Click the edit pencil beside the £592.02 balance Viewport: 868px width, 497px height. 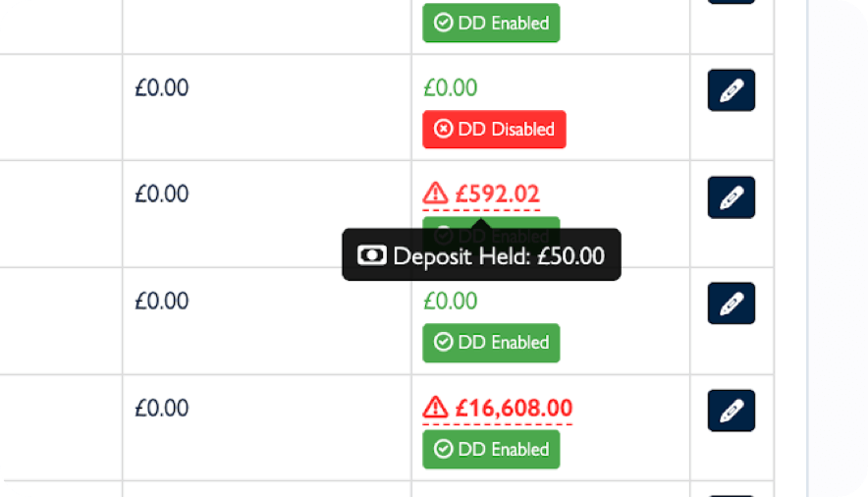click(x=731, y=197)
